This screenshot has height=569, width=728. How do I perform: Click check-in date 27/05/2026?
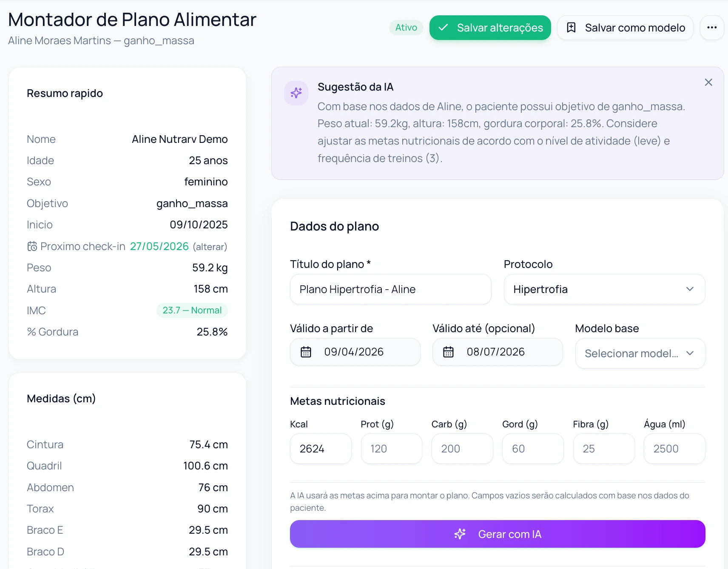click(159, 247)
